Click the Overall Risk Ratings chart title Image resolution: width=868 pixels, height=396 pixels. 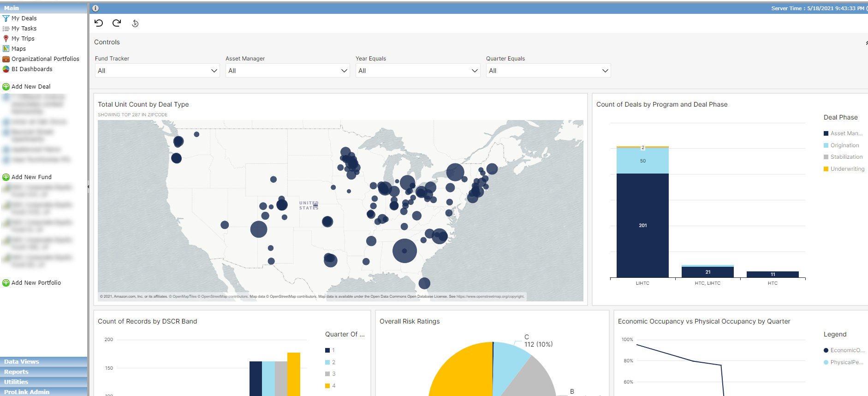tap(410, 321)
